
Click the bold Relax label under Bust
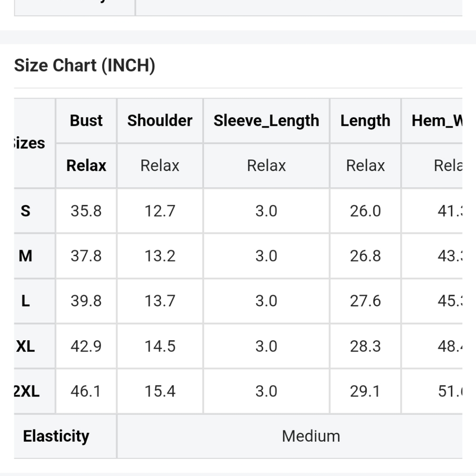point(86,166)
